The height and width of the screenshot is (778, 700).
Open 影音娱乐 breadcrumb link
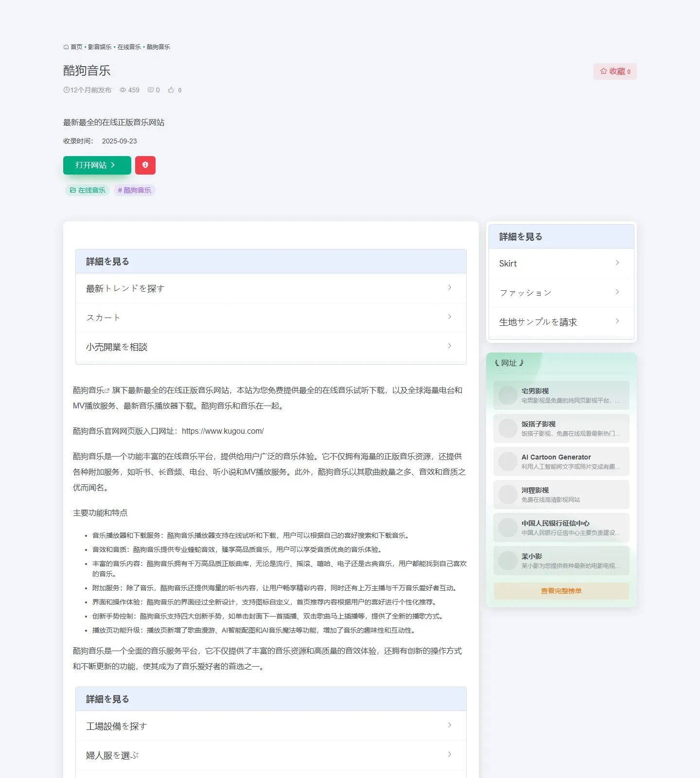(x=100, y=47)
